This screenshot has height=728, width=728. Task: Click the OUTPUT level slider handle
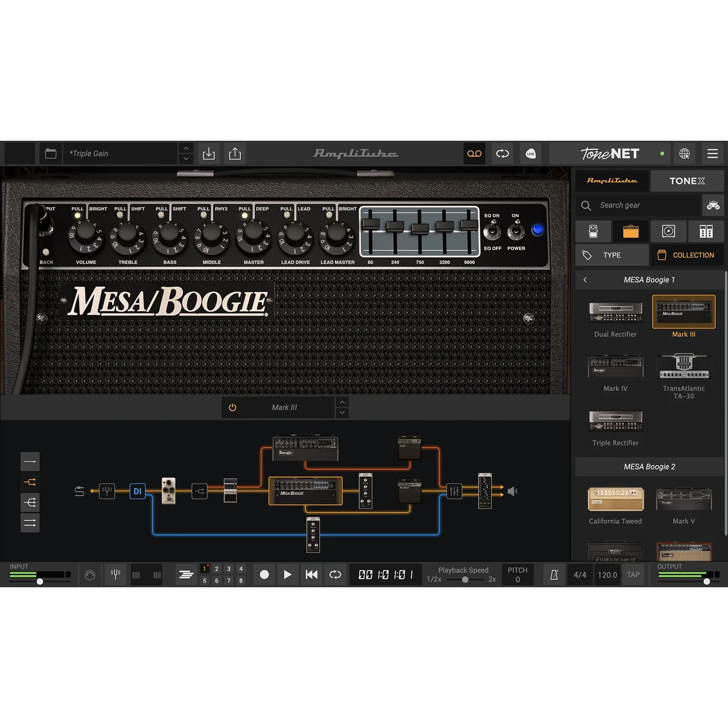tap(707, 581)
